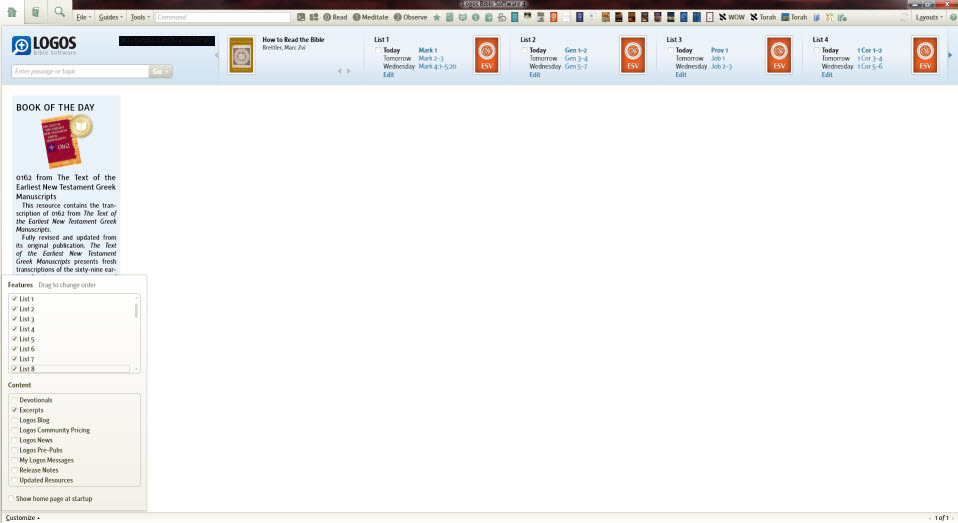Uncheck List 3 in Features
This screenshot has height=523, width=958.
15,319
